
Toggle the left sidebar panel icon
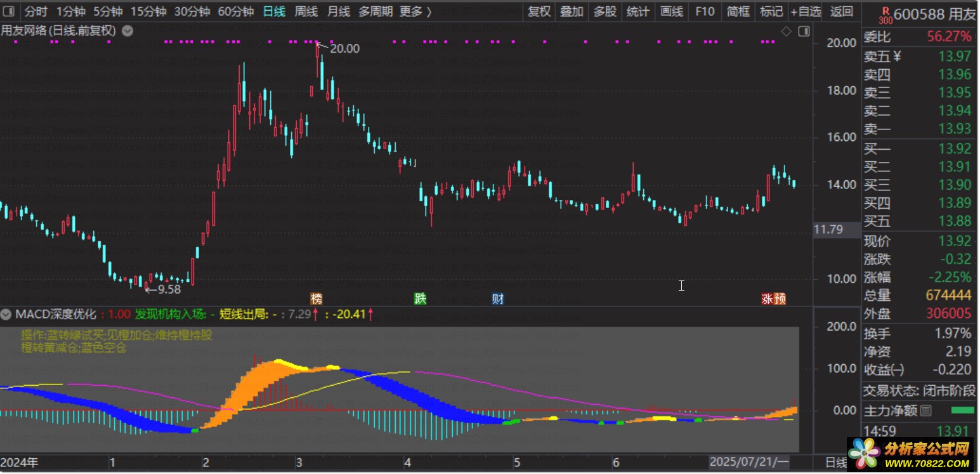(9, 11)
